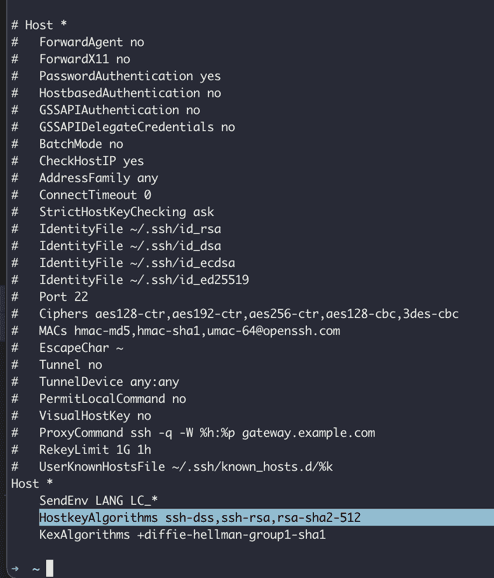Viewport: 494px width, 578px height.
Task: Click the TunnelDevice any:any line
Action: click(109, 382)
